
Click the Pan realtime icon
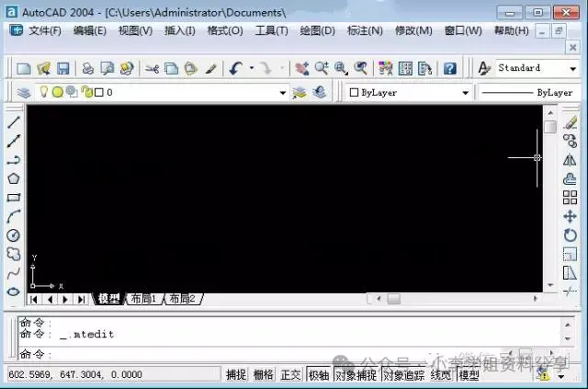pyautogui.click(x=302, y=69)
